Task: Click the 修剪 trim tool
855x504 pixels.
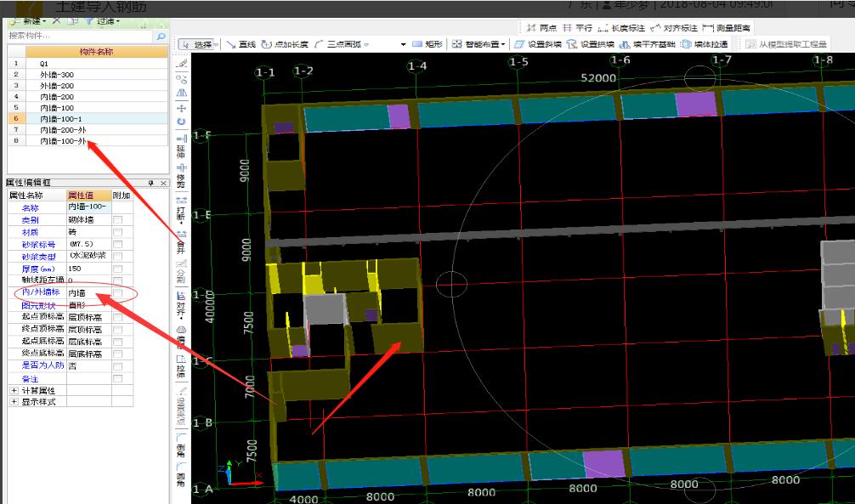Action: pyautogui.click(x=181, y=176)
